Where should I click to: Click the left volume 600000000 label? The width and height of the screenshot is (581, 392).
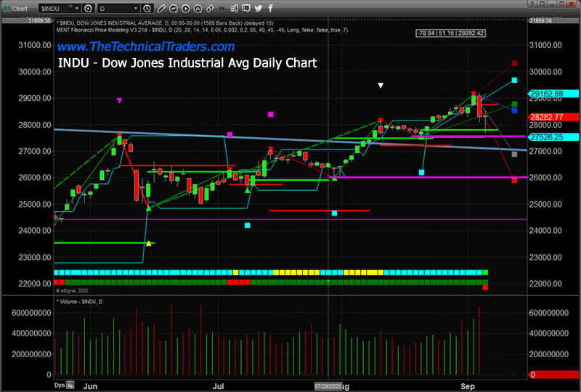(31, 313)
